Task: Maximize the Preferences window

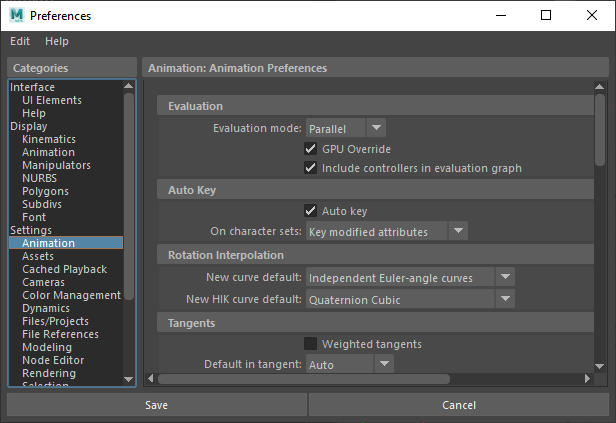Action: (546, 16)
